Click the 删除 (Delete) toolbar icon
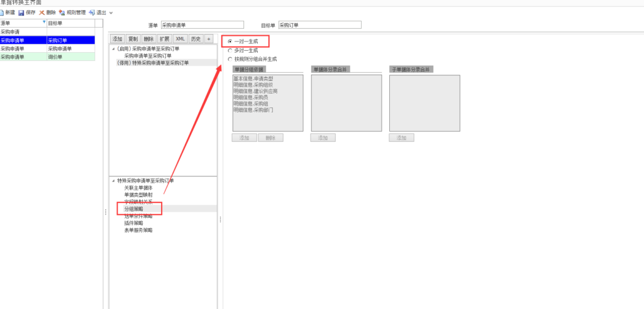Screen dimensions: 644x309 click(42, 13)
